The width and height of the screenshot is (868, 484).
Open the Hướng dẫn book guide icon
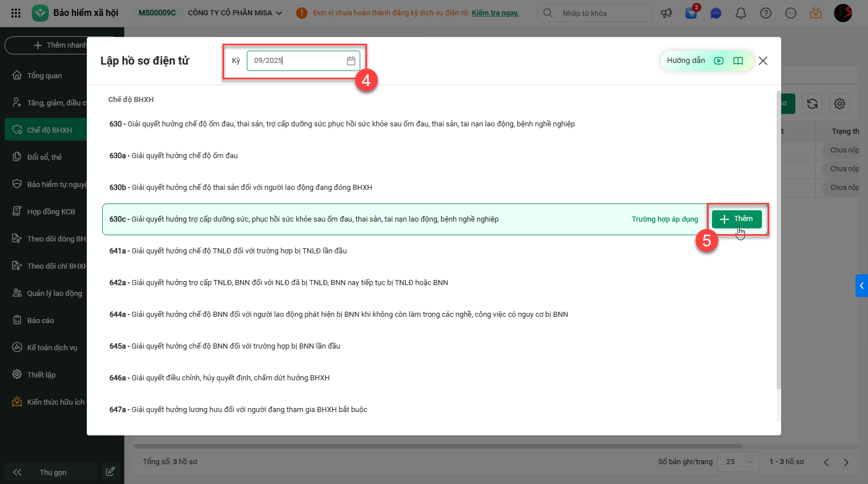pos(738,61)
